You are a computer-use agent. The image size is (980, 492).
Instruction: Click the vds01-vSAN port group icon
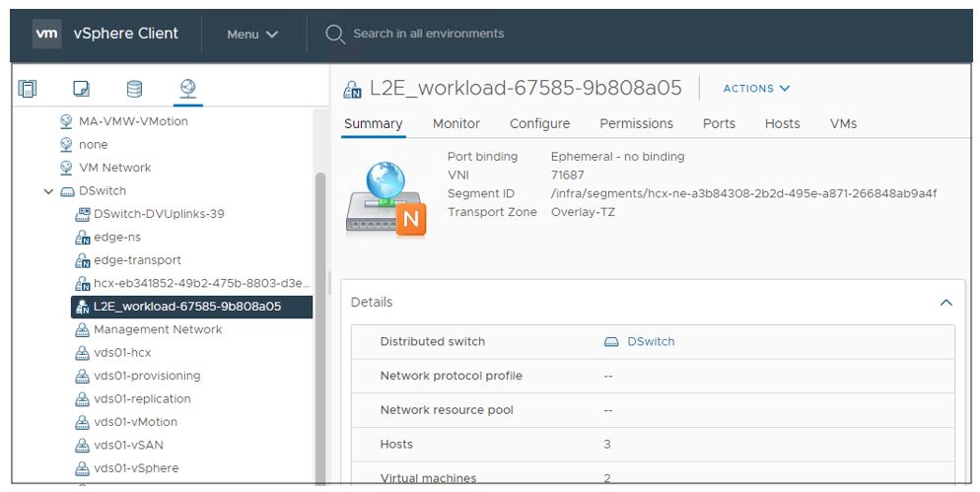tap(83, 446)
